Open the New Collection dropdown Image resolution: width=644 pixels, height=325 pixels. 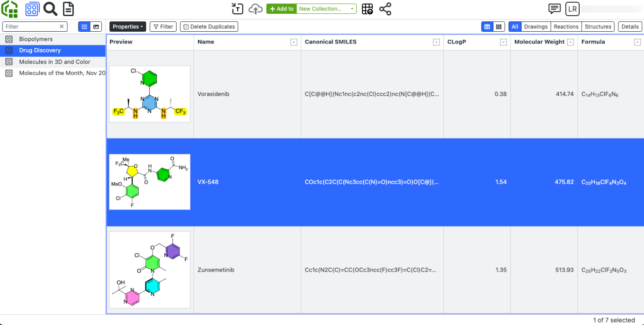coord(331,9)
